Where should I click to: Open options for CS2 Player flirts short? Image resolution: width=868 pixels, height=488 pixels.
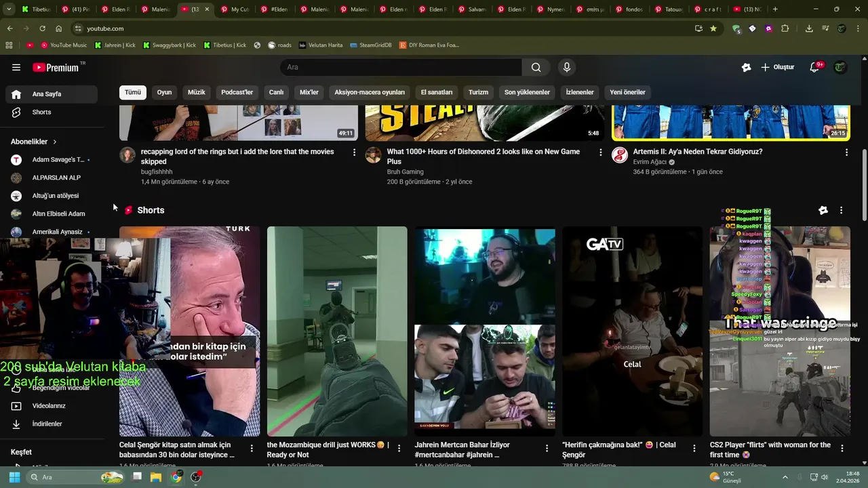point(842,448)
